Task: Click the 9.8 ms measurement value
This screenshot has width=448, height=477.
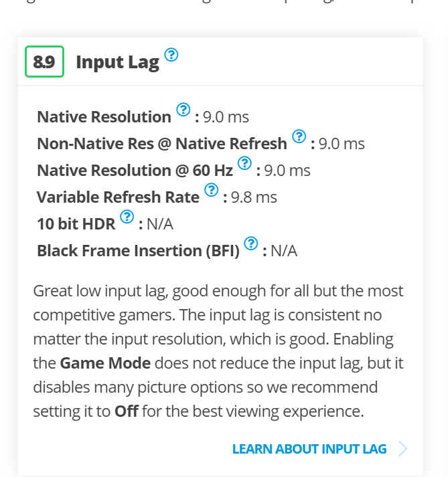Action: click(x=254, y=197)
